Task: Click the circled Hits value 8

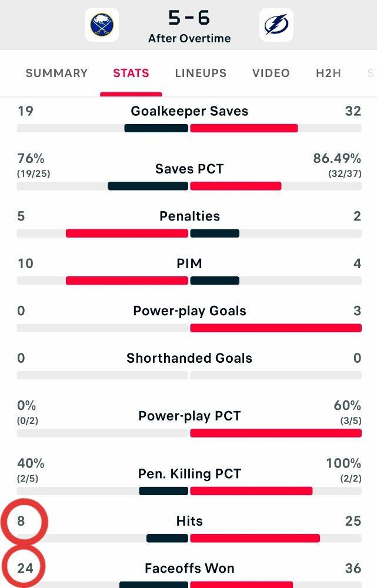Action: (x=21, y=521)
